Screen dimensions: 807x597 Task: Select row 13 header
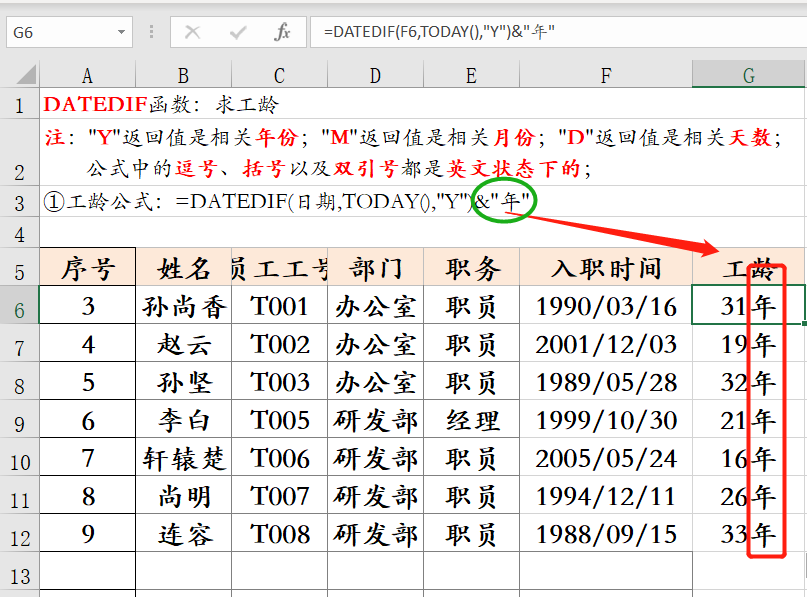(20, 571)
